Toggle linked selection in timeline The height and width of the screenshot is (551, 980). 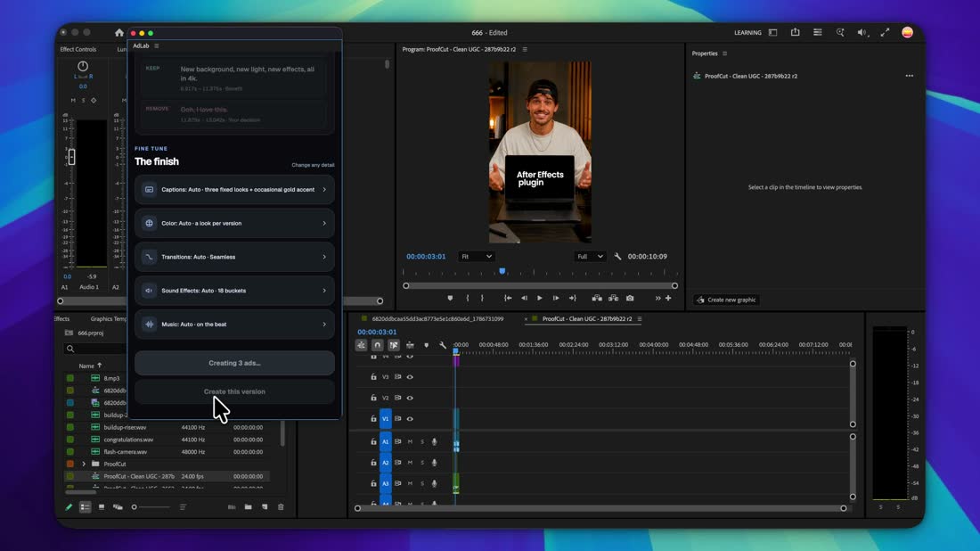click(394, 345)
